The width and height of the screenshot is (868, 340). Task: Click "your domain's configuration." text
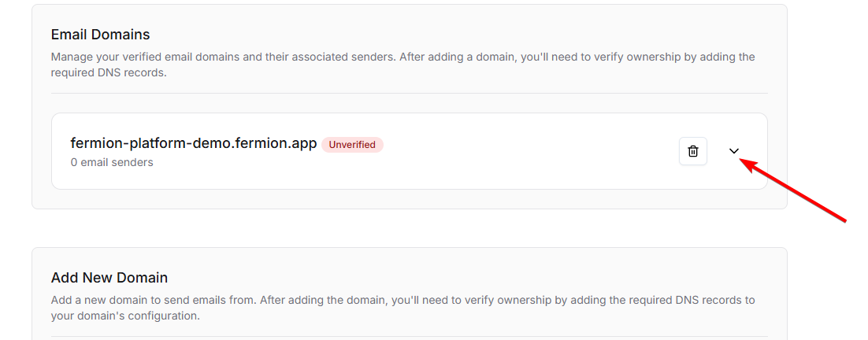click(x=126, y=316)
